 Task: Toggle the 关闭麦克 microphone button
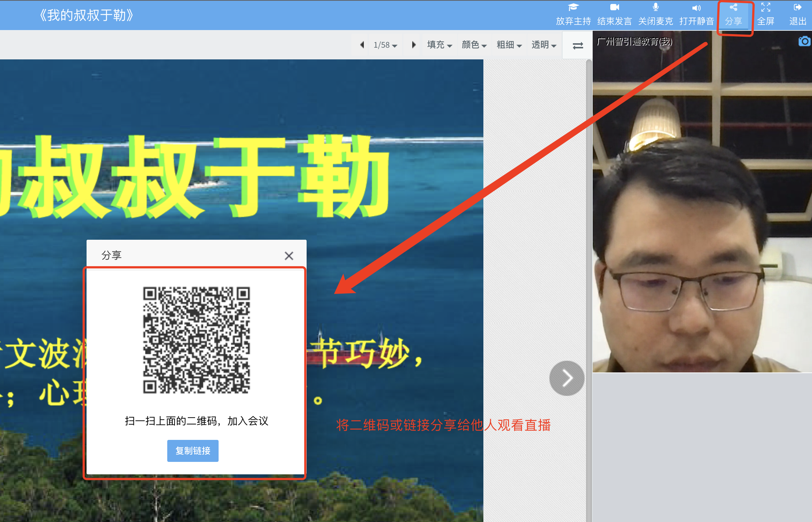[x=655, y=15]
